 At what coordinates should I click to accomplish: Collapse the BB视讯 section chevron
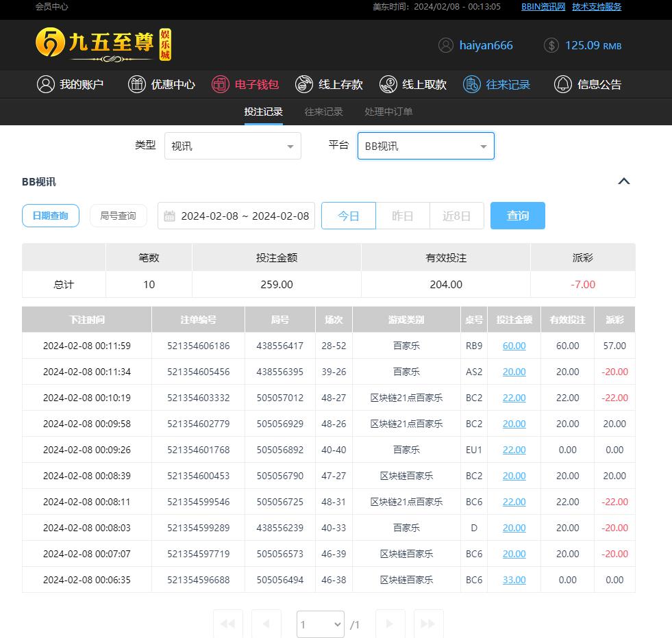click(623, 181)
